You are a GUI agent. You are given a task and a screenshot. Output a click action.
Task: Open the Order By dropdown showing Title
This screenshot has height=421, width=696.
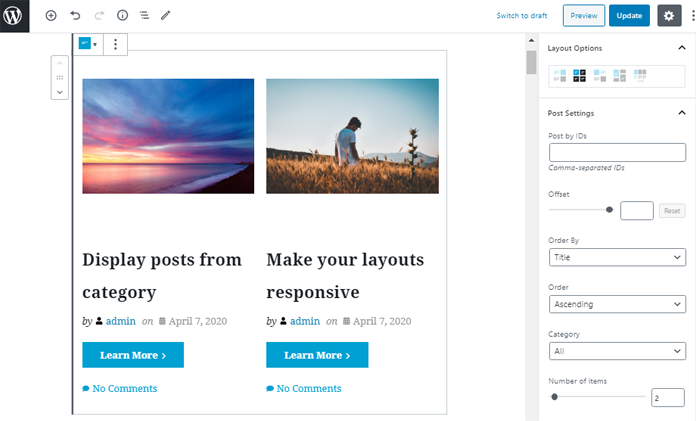click(x=617, y=257)
